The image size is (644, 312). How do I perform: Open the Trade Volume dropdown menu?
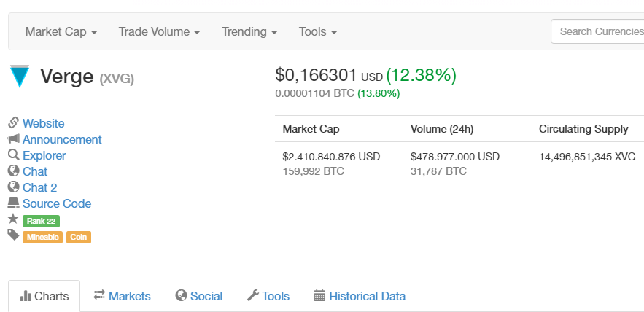159,32
